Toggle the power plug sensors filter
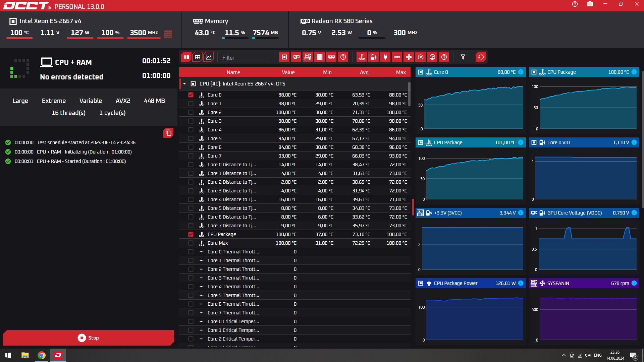The image size is (644, 362). [x=385, y=57]
